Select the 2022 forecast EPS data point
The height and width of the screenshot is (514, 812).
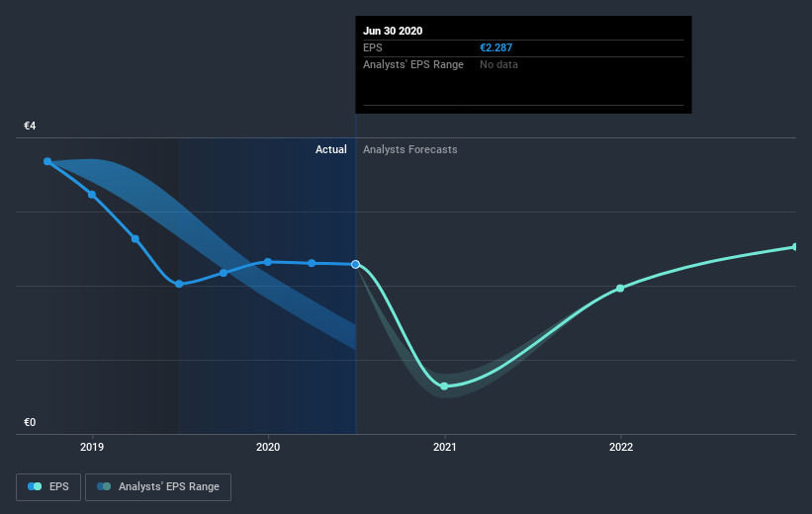pos(620,289)
